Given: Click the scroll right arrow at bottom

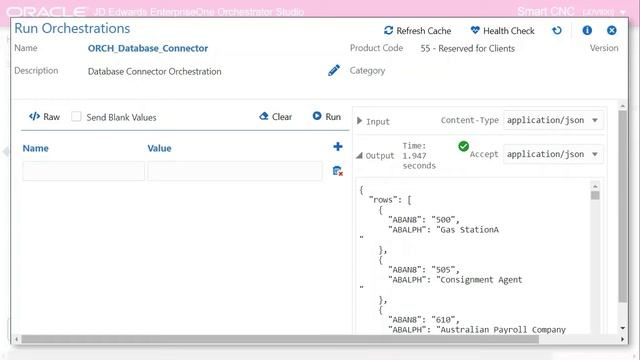Looking at the screenshot, I should point(622,339).
